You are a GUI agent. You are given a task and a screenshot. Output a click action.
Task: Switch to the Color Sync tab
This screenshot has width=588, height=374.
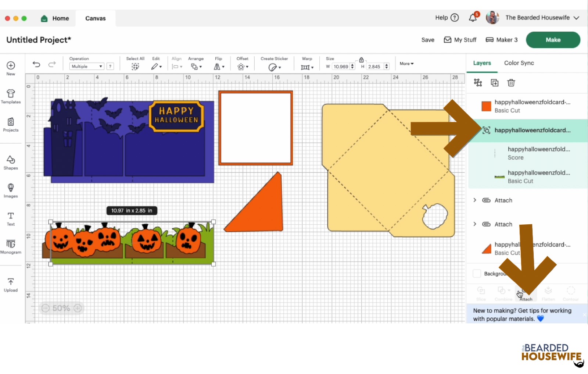(x=519, y=63)
